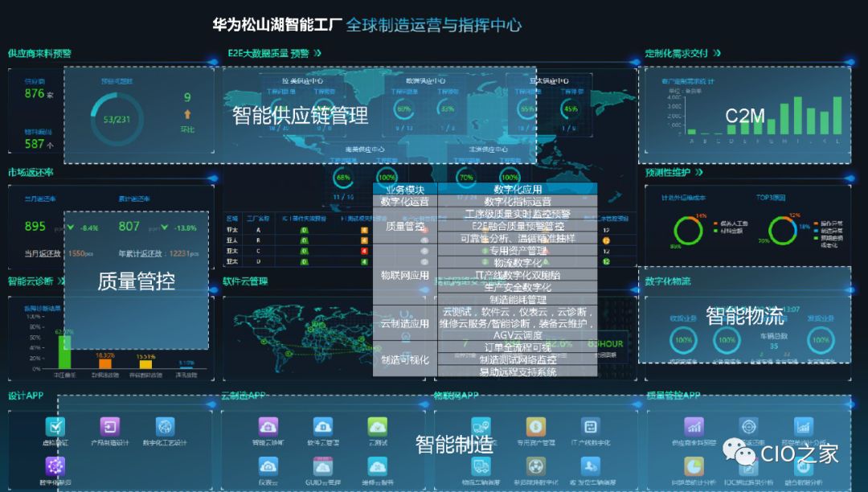The width and height of the screenshot is (868, 492).
Task: Click the -13.8% change value
Action: [186, 228]
